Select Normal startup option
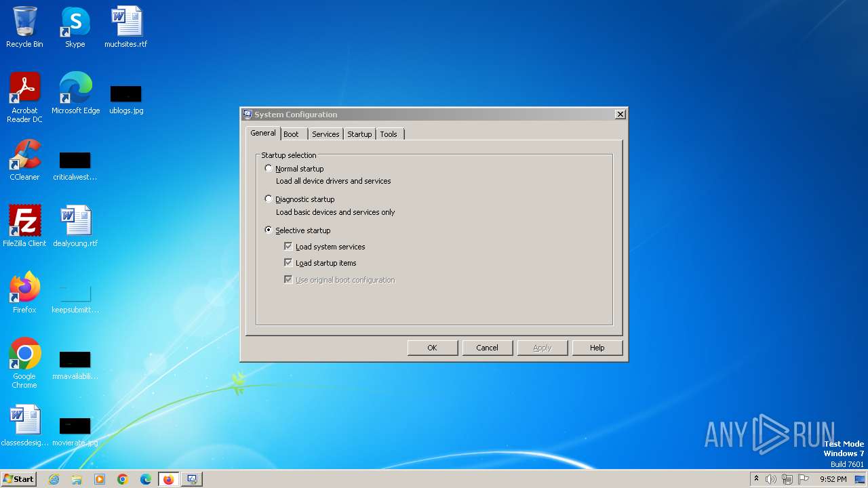Viewport: 868px width, 488px height. click(294, 168)
